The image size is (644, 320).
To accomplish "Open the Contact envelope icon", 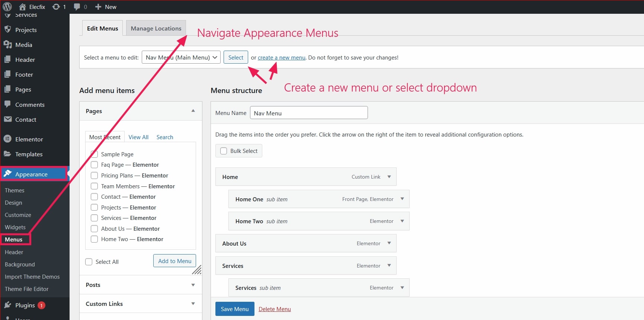I will [7, 119].
